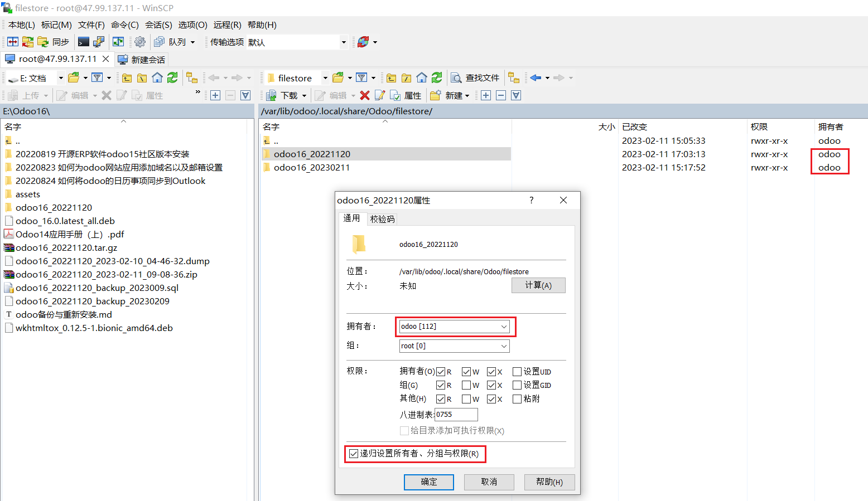Click remote invert-selection icon
868x501 pixels.
click(x=516, y=95)
